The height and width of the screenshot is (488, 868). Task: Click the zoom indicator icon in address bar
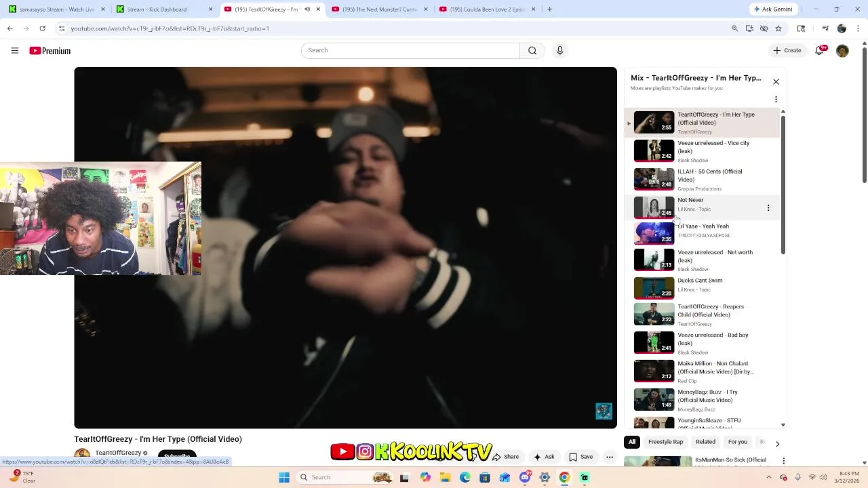click(734, 28)
